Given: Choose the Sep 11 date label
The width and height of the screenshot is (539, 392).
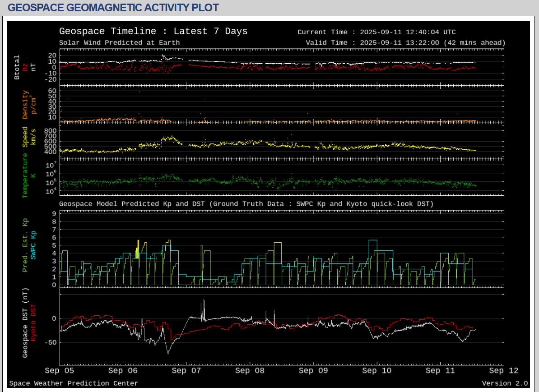Looking at the screenshot, I should (440, 371).
